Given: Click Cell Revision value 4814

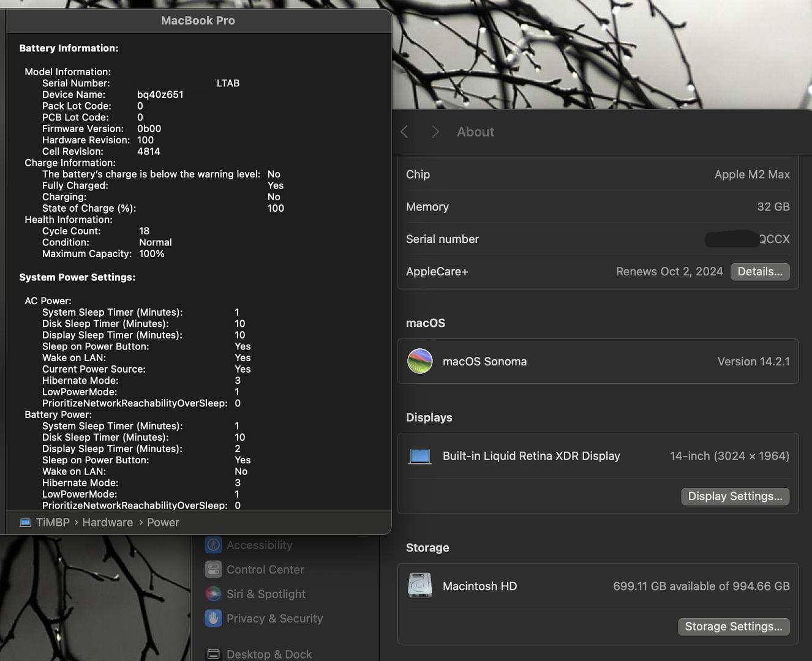Looking at the screenshot, I should 148,151.
